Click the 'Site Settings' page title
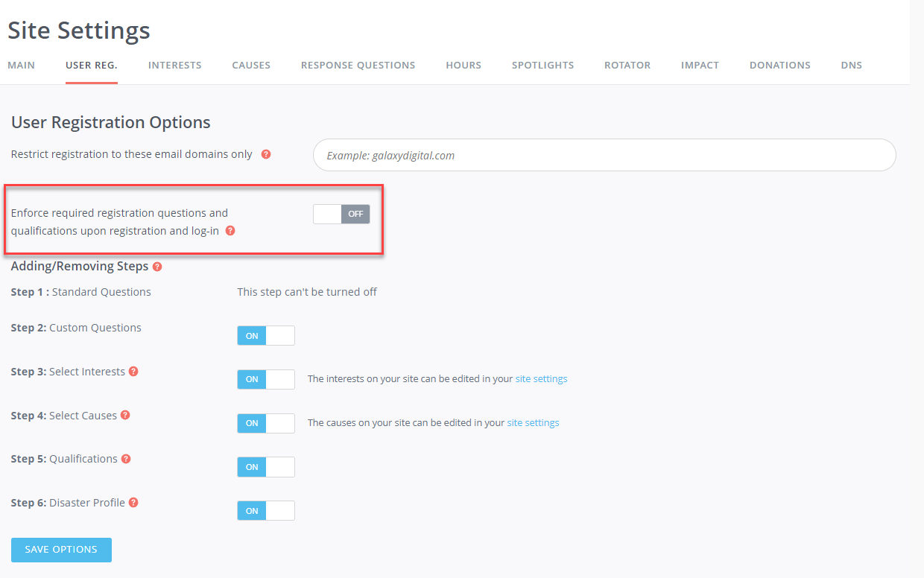924x578 pixels. pyautogui.click(x=79, y=31)
